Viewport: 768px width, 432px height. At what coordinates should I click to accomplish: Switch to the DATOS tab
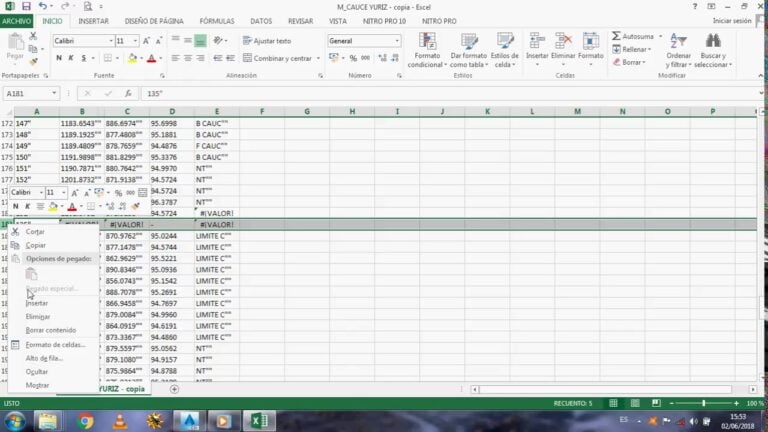[x=261, y=21]
